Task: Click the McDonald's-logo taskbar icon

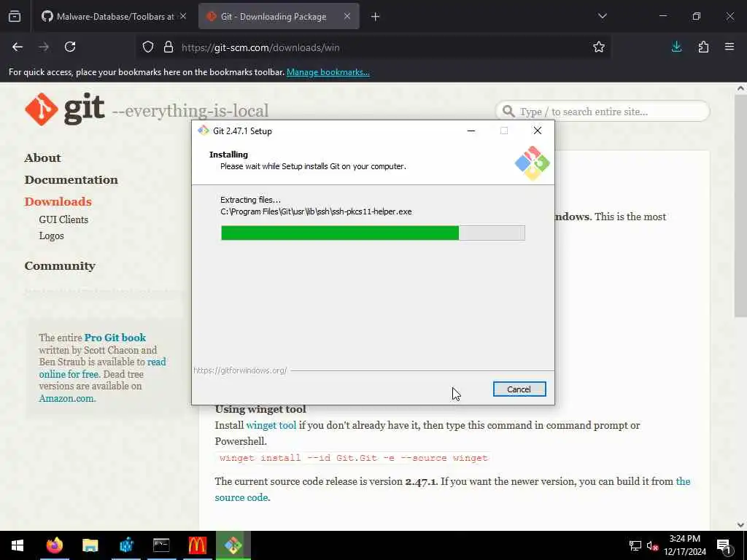Action: tap(197, 545)
